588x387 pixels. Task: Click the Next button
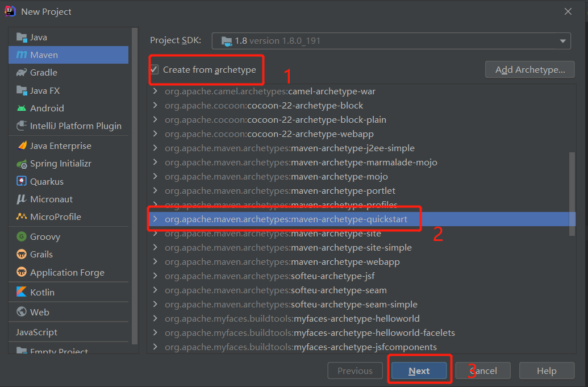pyautogui.click(x=419, y=371)
